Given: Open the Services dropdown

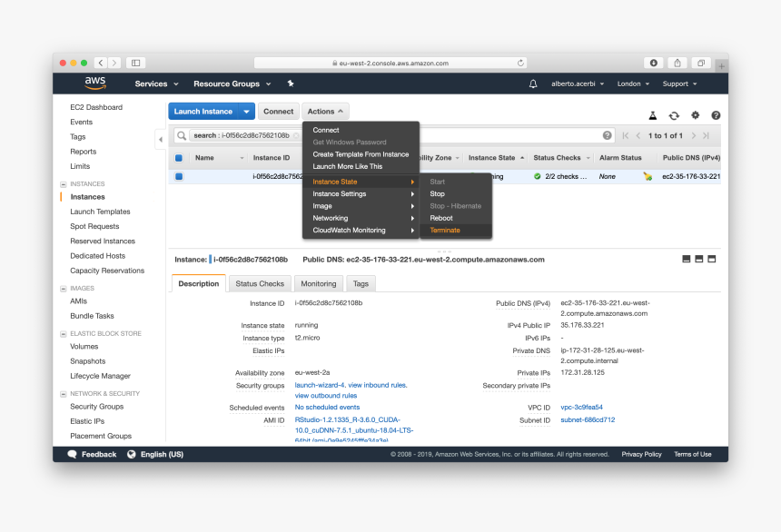Looking at the screenshot, I should coord(155,84).
